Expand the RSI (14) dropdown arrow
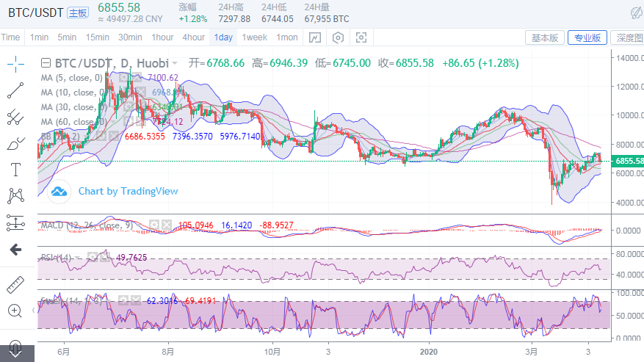Screen dimensions: 644x362 tap(77, 258)
